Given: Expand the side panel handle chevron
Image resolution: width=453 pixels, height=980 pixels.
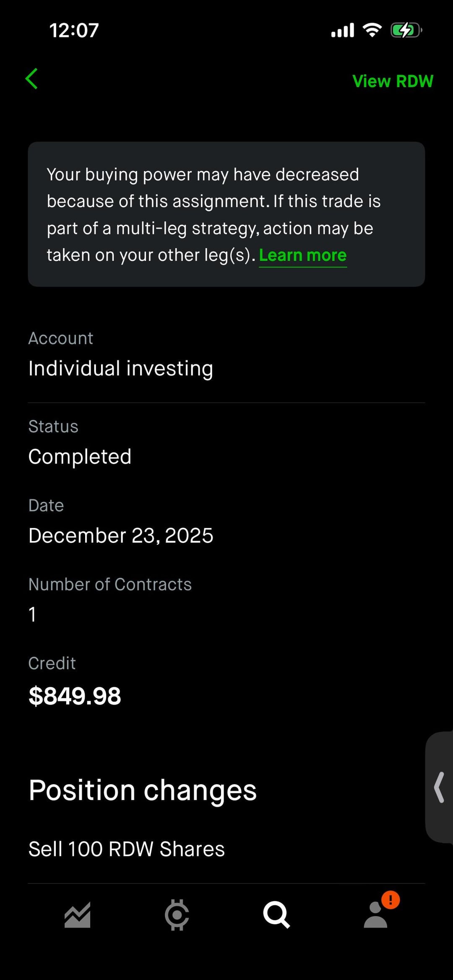Looking at the screenshot, I should [x=439, y=787].
